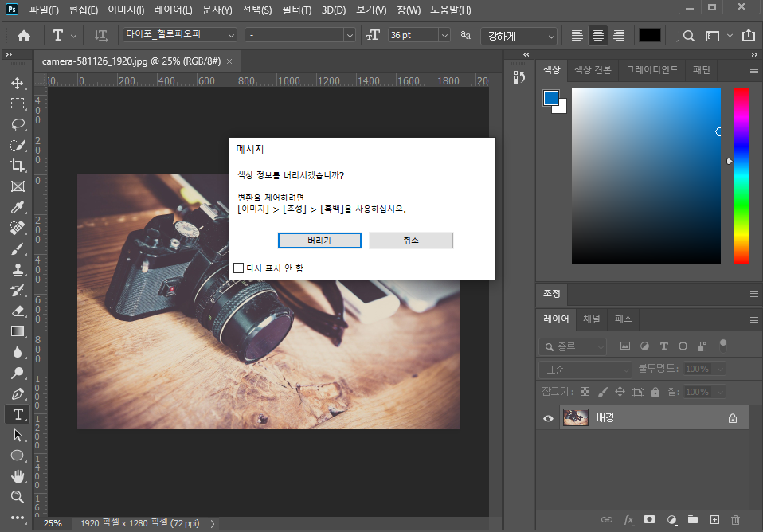
Task: Open the 필터(T) menu
Action: (x=297, y=10)
